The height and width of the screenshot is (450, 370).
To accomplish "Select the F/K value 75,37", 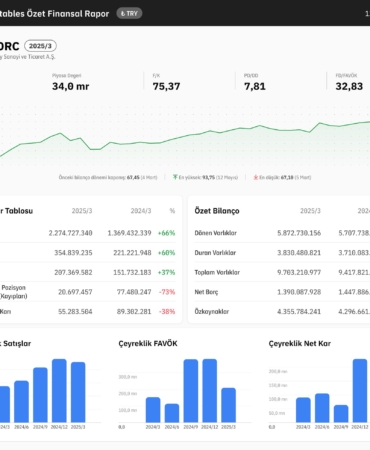I will coord(166,86).
